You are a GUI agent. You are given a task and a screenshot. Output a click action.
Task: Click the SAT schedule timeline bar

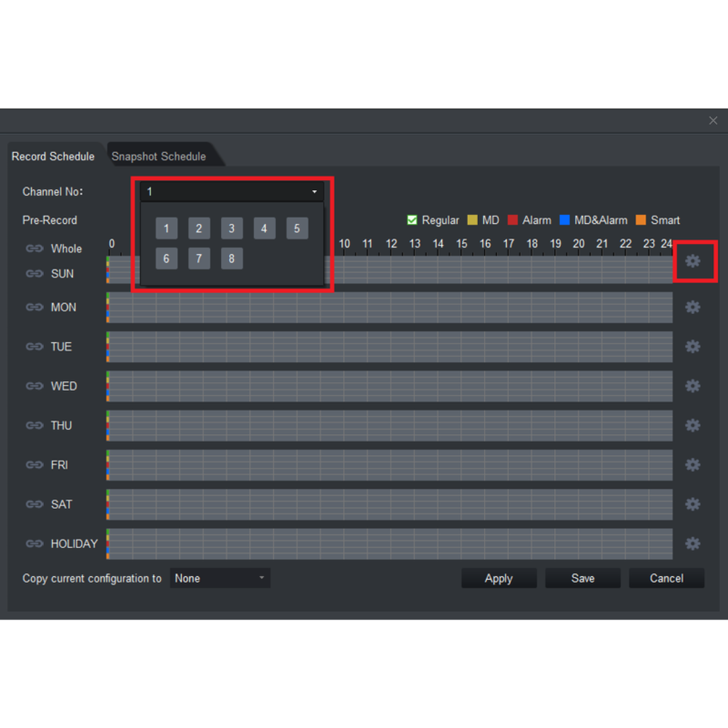[x=390, y=505]
